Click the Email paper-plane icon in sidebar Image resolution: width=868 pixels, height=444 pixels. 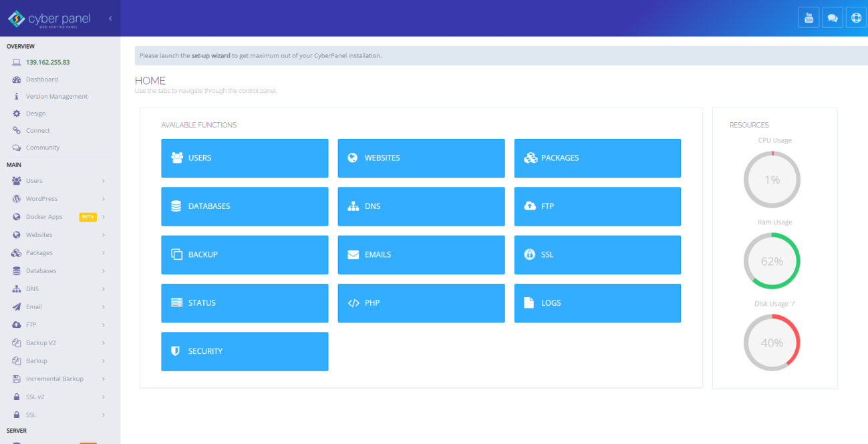point(17,307)
